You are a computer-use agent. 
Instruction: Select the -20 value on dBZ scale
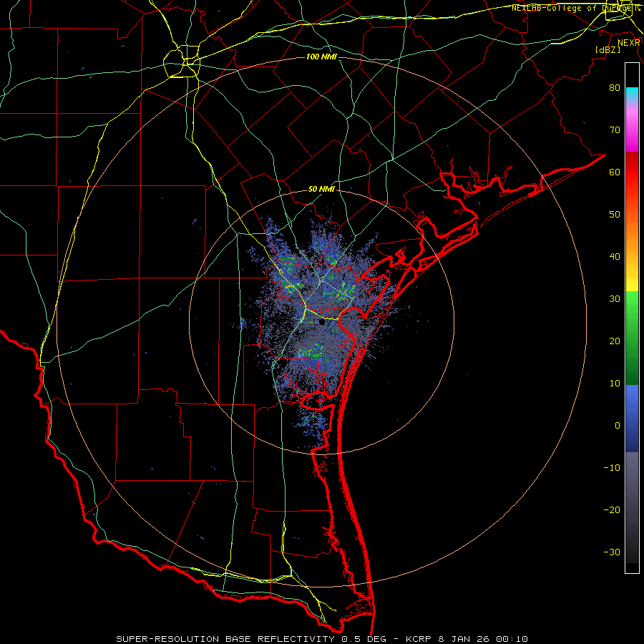612,510
